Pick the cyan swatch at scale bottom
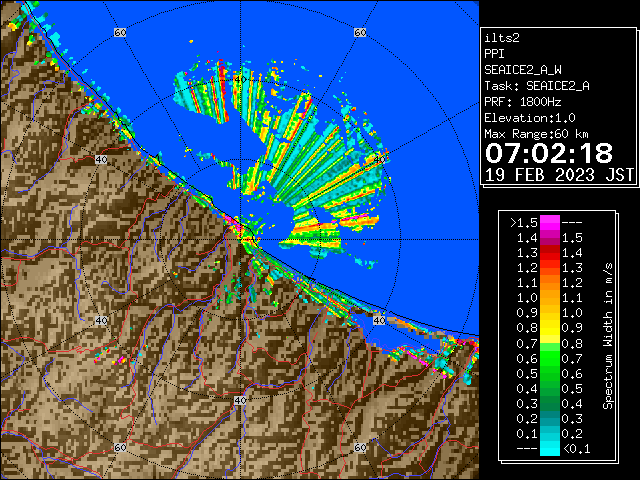 (x=550, y=449)
